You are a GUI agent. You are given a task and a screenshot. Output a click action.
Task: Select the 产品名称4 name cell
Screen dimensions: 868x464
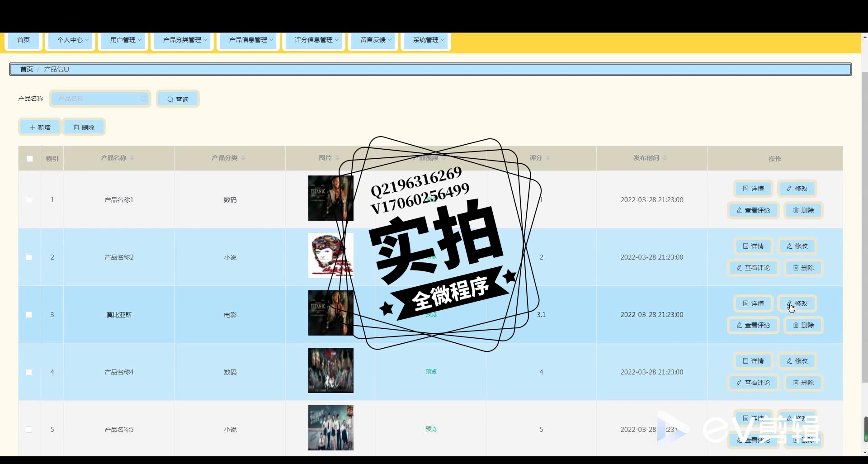[x=119, y=372]
